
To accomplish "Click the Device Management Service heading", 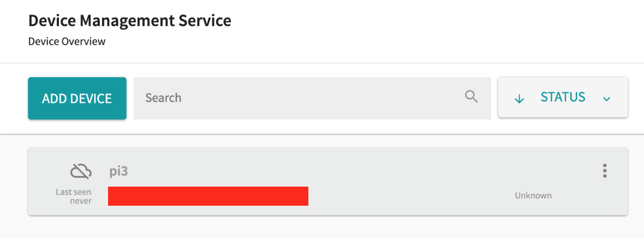I will (130, 21).
